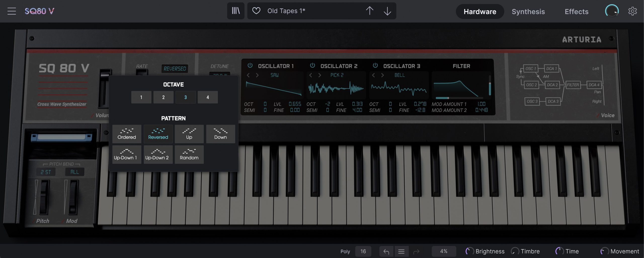Set arpeggio octave to 1

click(141, 97)
